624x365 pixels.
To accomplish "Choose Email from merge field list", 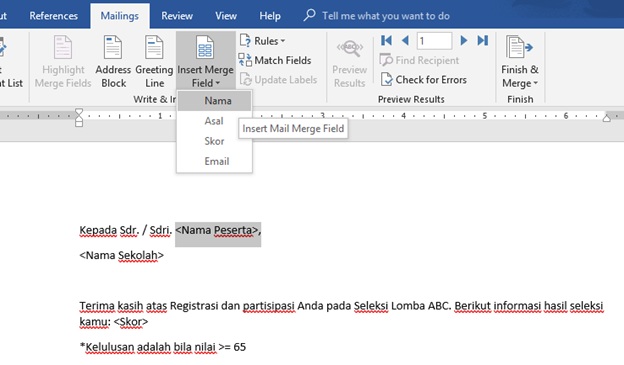I will click(x=214, y=162).
